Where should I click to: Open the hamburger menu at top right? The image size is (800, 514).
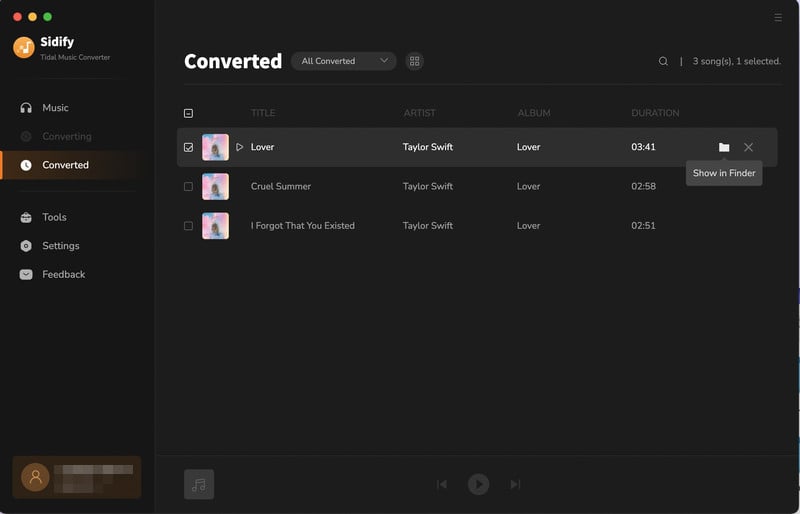[x=778, y=17]
